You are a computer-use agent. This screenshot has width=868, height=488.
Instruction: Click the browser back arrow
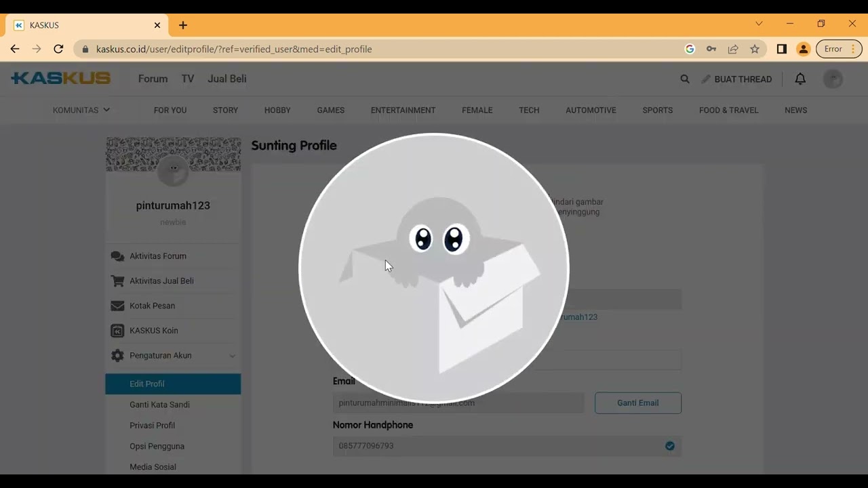click(15, 49)
